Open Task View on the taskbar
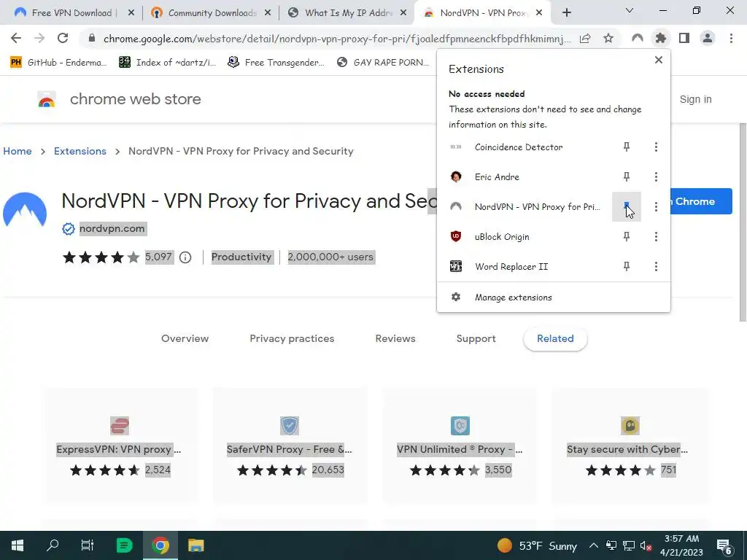The image size is (747, 560). click(x=88, y=545)
